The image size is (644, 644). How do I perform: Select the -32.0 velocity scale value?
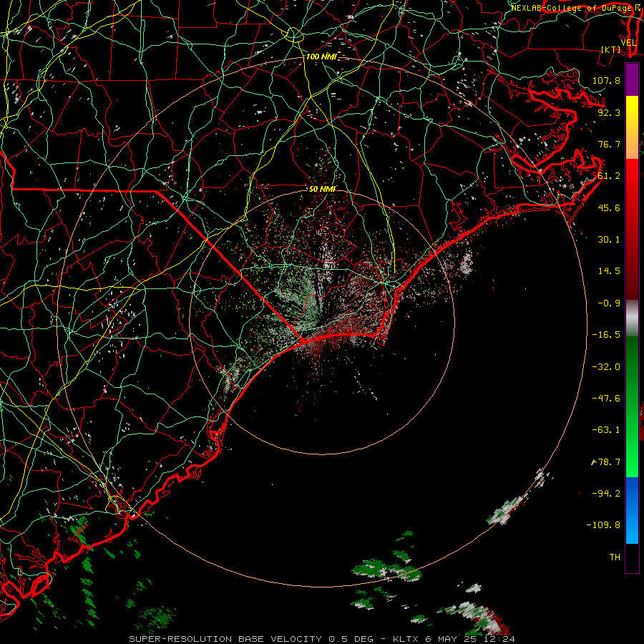[606, 367]
